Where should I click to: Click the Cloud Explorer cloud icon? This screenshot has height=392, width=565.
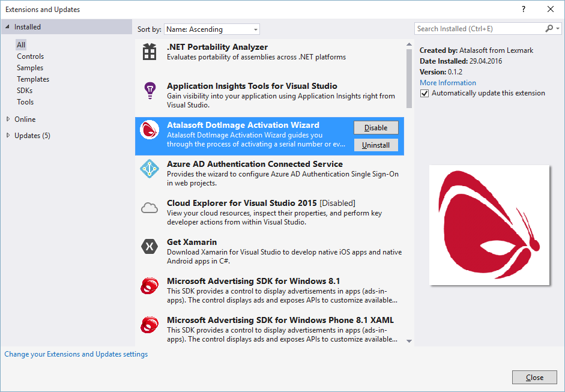tap(149, 208)
